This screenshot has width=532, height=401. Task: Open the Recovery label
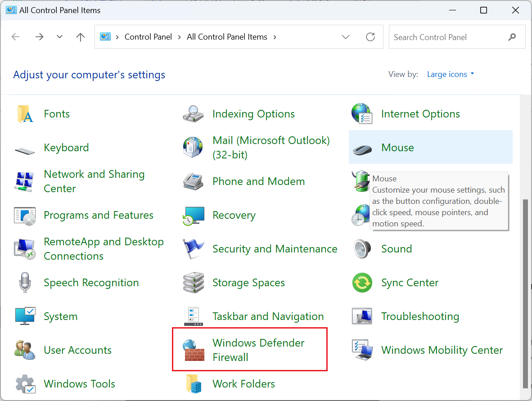[x=234, y=215]
